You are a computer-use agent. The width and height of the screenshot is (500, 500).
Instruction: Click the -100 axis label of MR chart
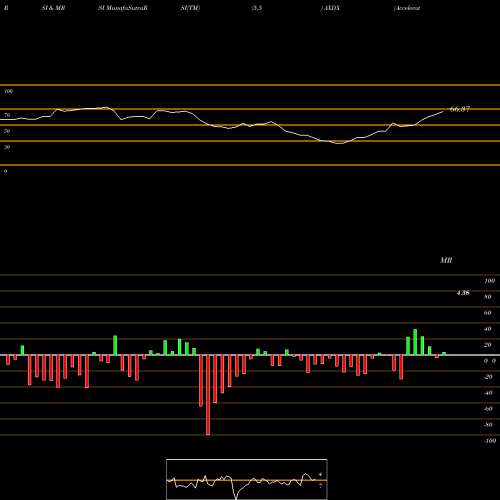pos(489,441)
